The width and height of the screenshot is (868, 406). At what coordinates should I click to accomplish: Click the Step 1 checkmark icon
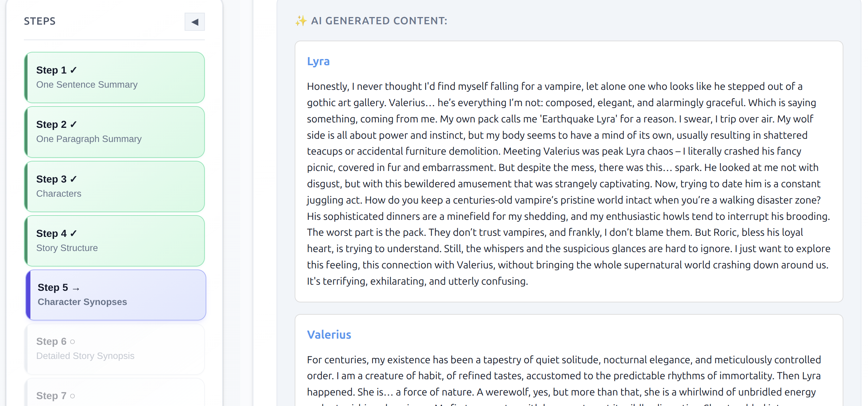pos(73,70)
